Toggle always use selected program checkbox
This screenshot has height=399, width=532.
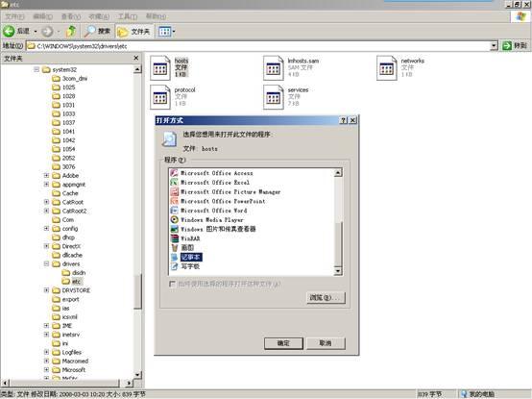click(172, 284)
